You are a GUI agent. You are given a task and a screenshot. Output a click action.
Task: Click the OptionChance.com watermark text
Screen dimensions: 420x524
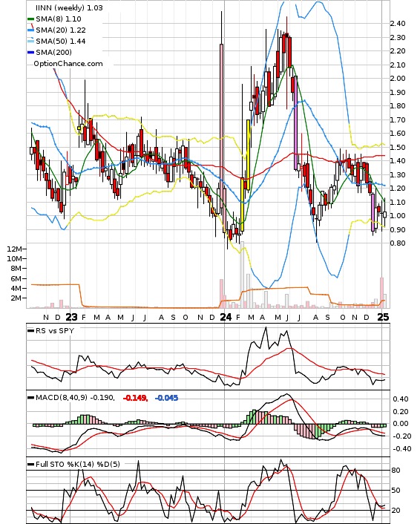pos(68,64)
